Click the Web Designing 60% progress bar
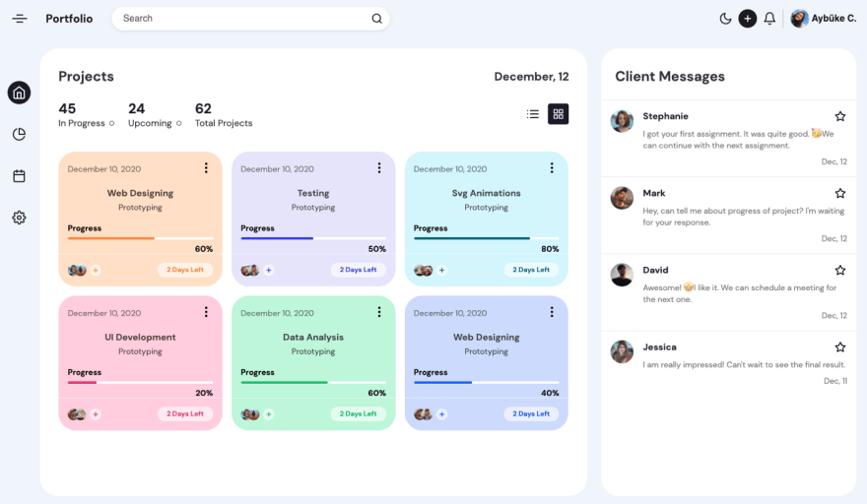 (141, 238)
